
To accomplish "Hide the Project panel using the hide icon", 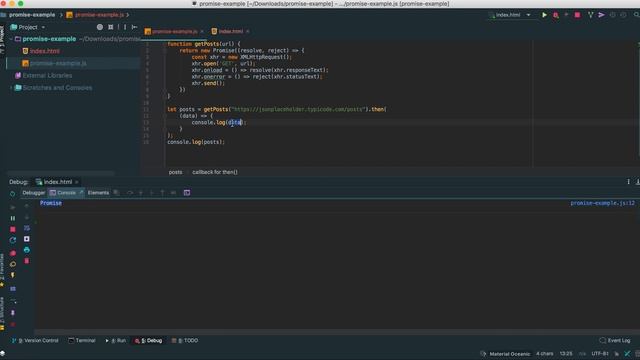I will pos(134,27).
